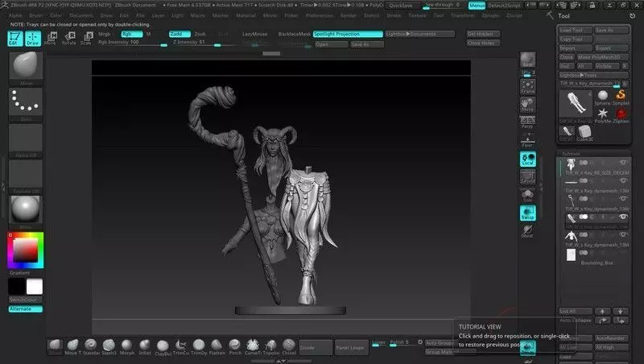
Task: Pick a color in the color picker square
Action: click(25, 250)
